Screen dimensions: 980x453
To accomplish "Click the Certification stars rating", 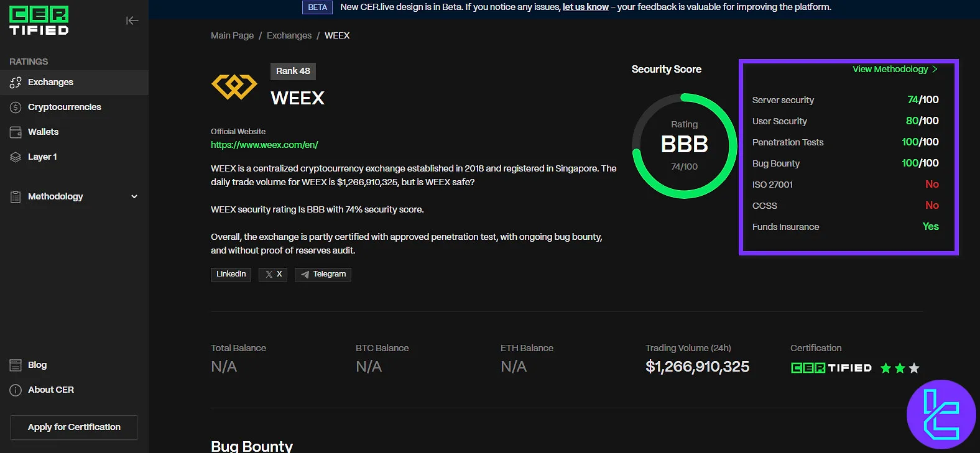I will click(900, 368).
